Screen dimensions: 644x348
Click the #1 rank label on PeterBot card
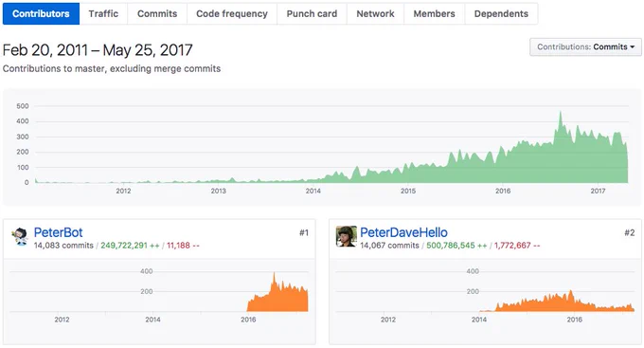coord(303,233)
